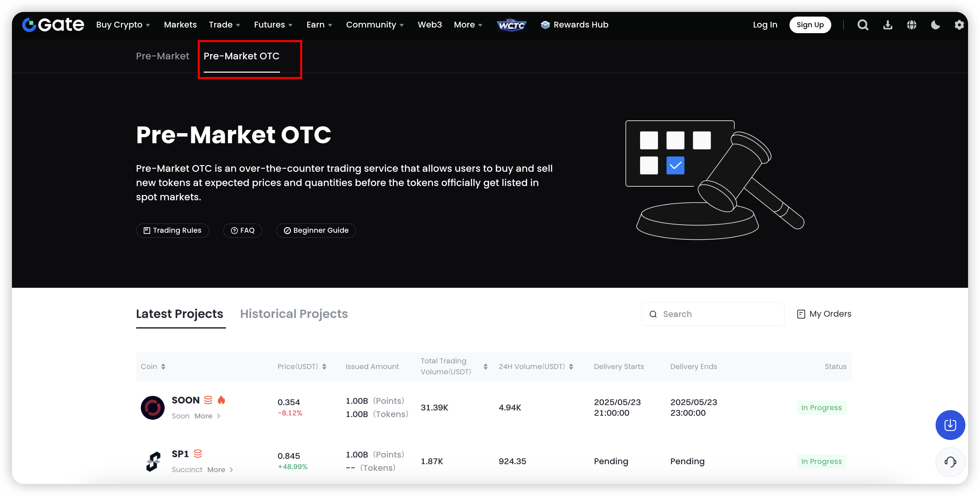Viewport: 980px width, 496px height.
Task: Click the download app icon in header
Action: point(888,25)
